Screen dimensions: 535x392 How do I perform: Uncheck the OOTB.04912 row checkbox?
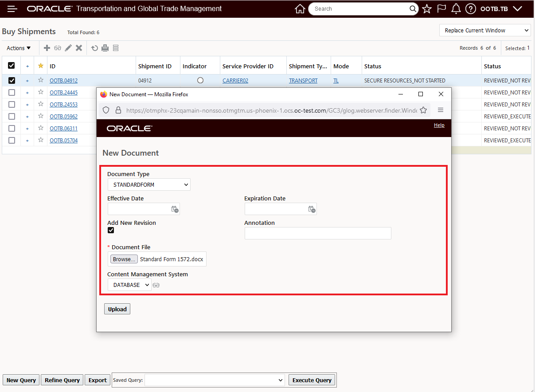point(12,80)
